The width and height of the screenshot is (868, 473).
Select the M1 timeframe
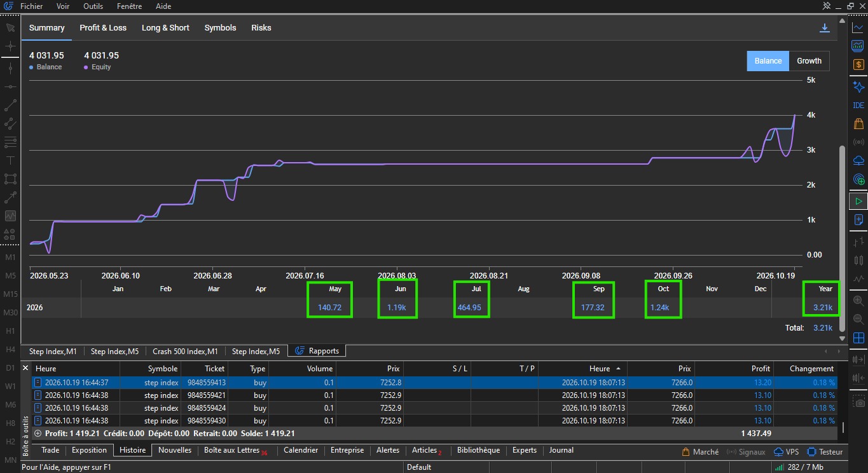click(10, 257)
